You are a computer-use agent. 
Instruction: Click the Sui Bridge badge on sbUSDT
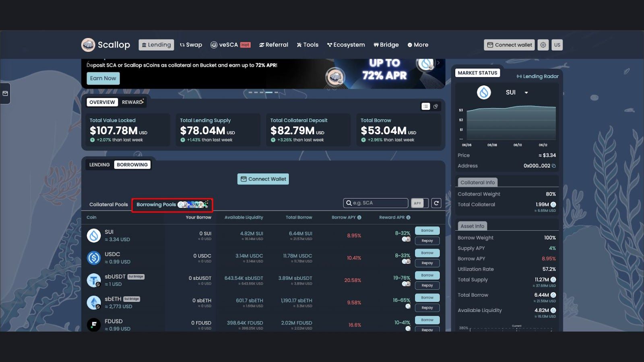tap(136, 277)
